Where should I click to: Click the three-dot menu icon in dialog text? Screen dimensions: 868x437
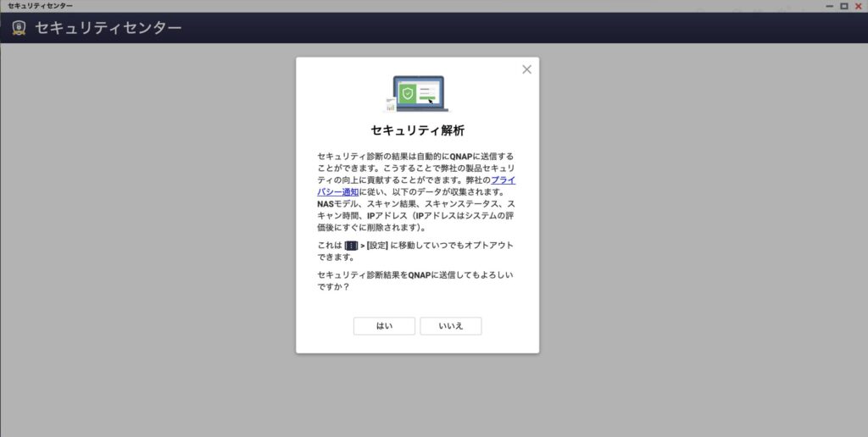point(352,246)
